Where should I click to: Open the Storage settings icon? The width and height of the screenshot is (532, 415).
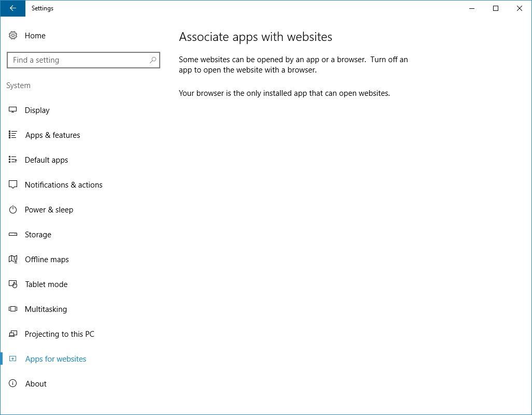[13, 234]
